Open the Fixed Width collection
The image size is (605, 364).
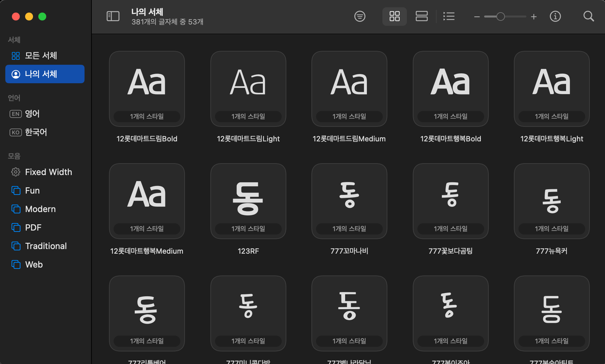[45, 172]
